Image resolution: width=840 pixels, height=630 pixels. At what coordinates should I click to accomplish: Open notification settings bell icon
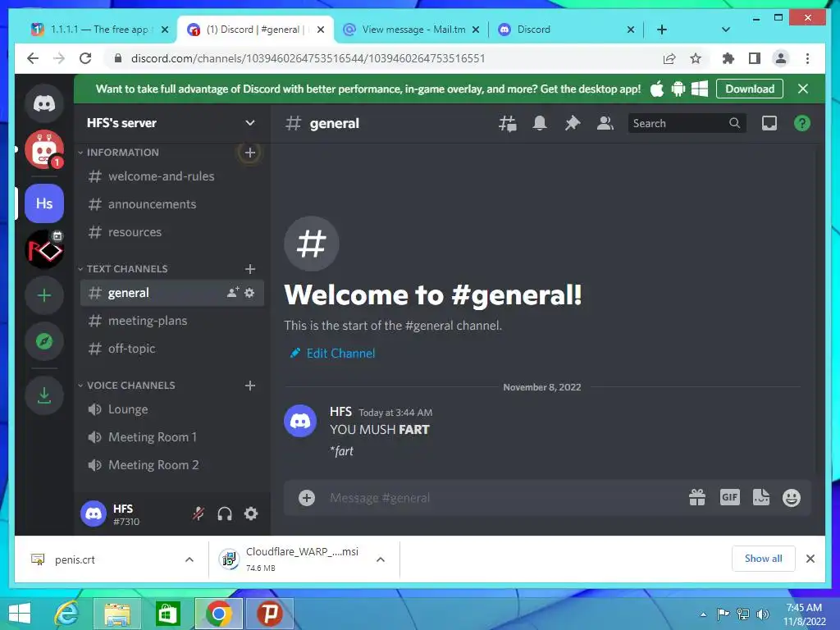click(540, 123)
